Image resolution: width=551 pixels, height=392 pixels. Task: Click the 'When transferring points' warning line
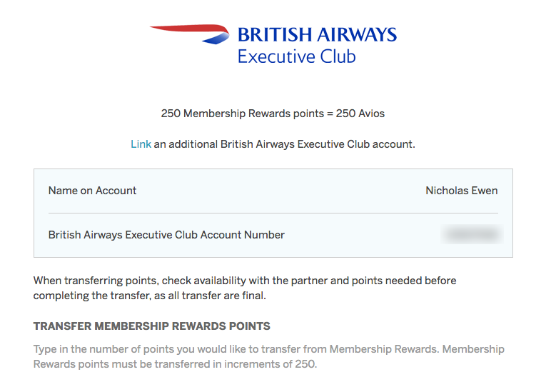pyautogui.click(x=100, y=281)
